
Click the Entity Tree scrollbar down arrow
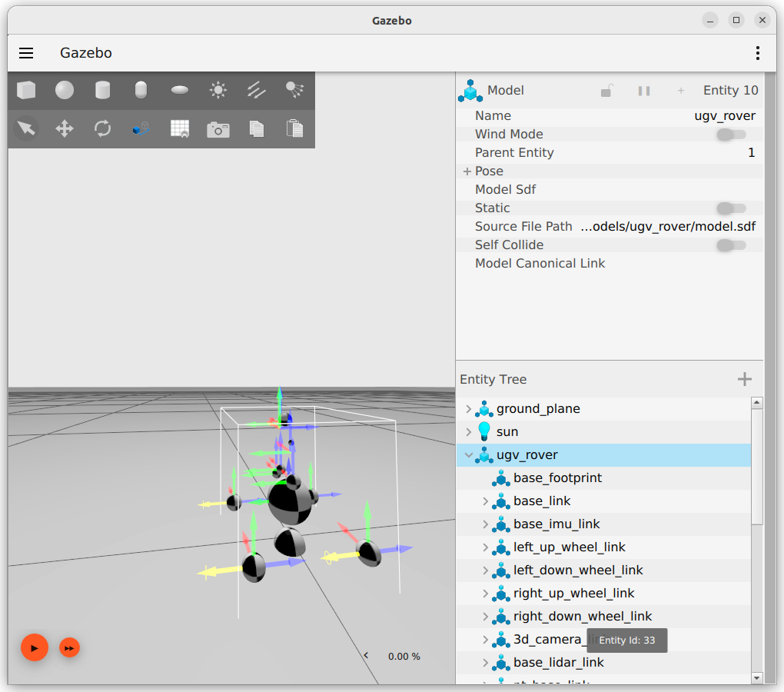point(757,678)
